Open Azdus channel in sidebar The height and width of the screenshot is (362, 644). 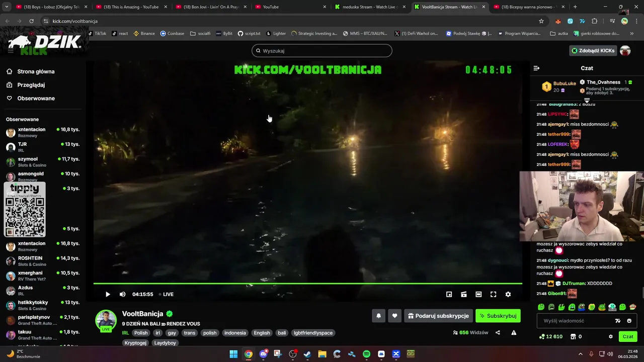click(43, 290)
